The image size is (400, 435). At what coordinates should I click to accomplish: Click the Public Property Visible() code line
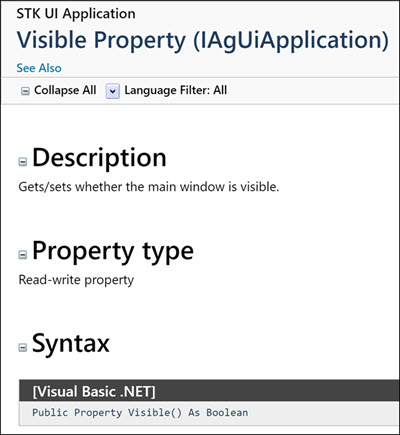[140, 412]
